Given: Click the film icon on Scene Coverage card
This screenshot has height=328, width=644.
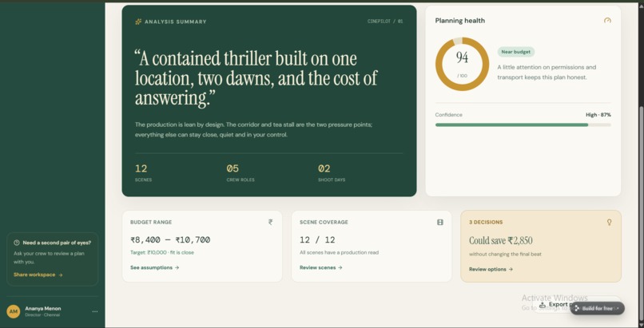Looking at the screenshot, I should point(440,222).
